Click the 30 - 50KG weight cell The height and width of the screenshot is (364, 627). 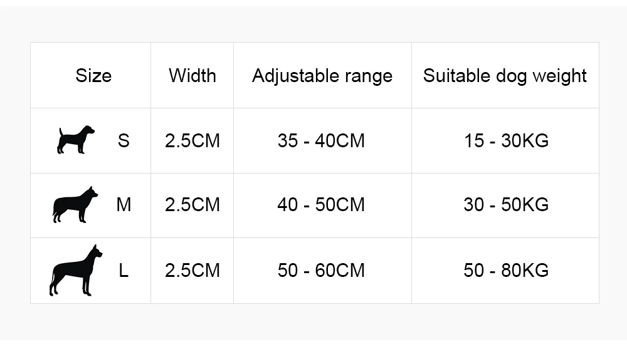point(506,205)
